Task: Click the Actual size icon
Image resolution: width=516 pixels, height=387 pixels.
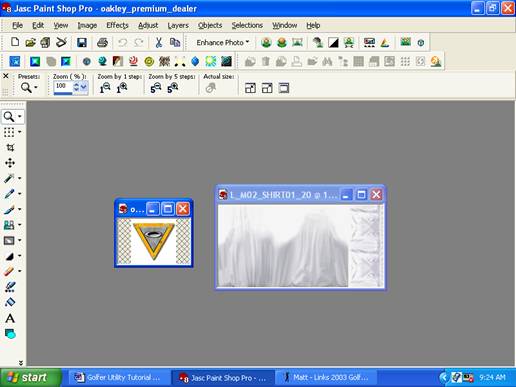Action: [x=211, y=88]
